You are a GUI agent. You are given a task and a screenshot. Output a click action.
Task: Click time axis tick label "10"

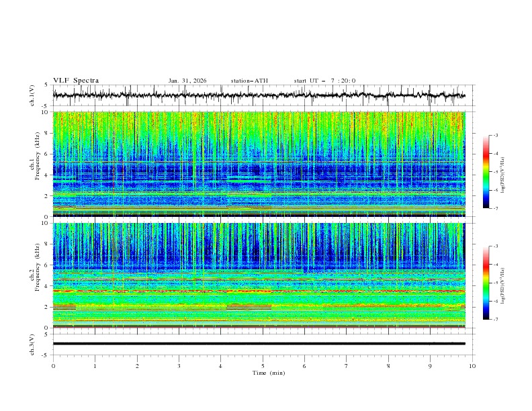click(472, 366)
